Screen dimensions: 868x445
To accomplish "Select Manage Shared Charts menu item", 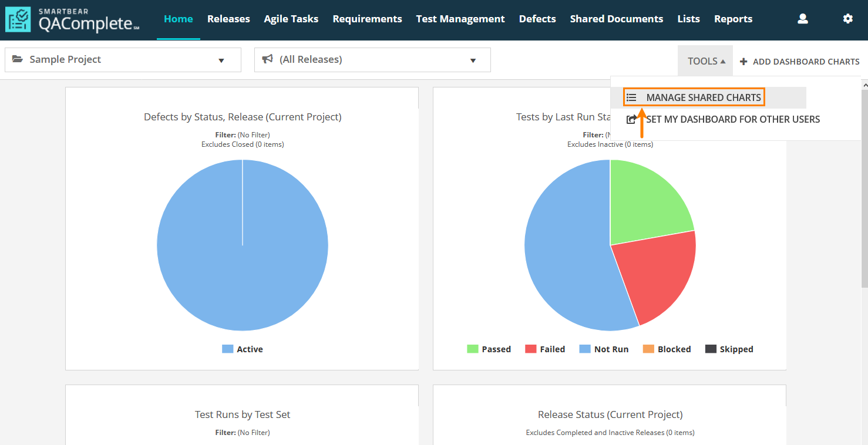I will coord(703,97).
